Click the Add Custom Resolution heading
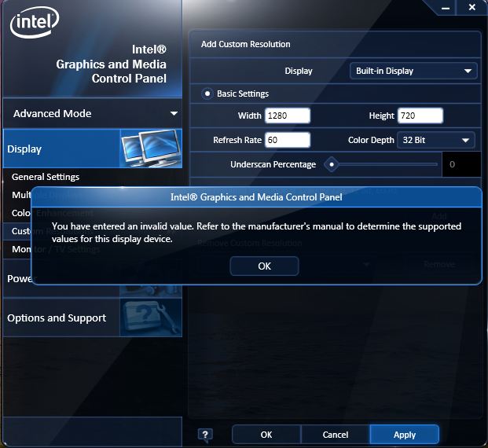488x448 pixels. tap(245, 44)
